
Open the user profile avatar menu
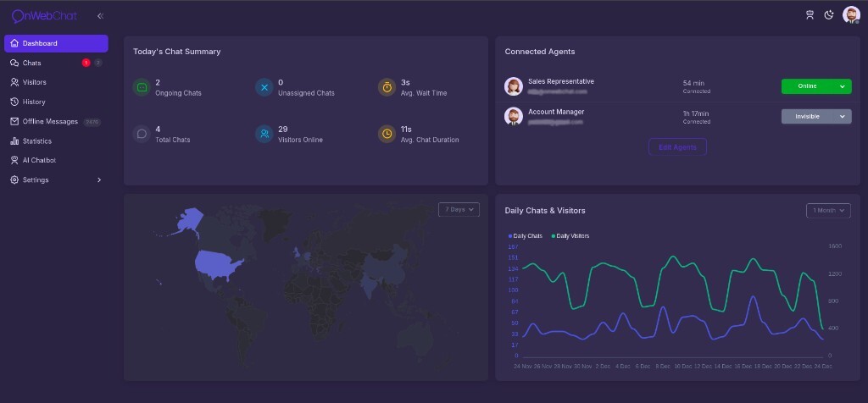[851, 15]
